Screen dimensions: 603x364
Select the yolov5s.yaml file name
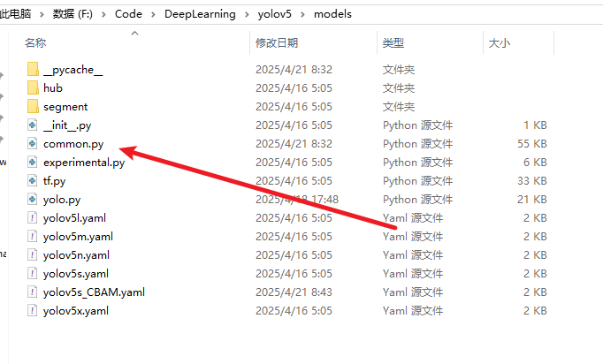point(76,274)
